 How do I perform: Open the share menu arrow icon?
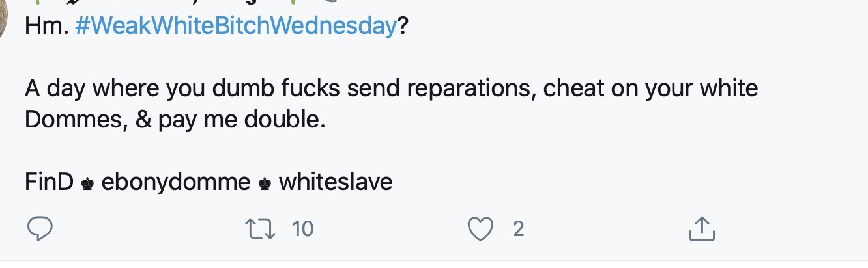pos(702,228)
